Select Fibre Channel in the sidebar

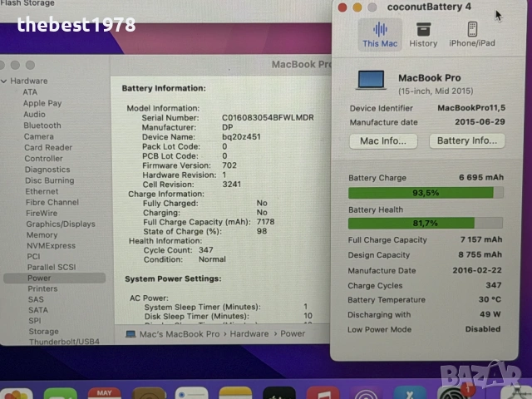[52, 202]
